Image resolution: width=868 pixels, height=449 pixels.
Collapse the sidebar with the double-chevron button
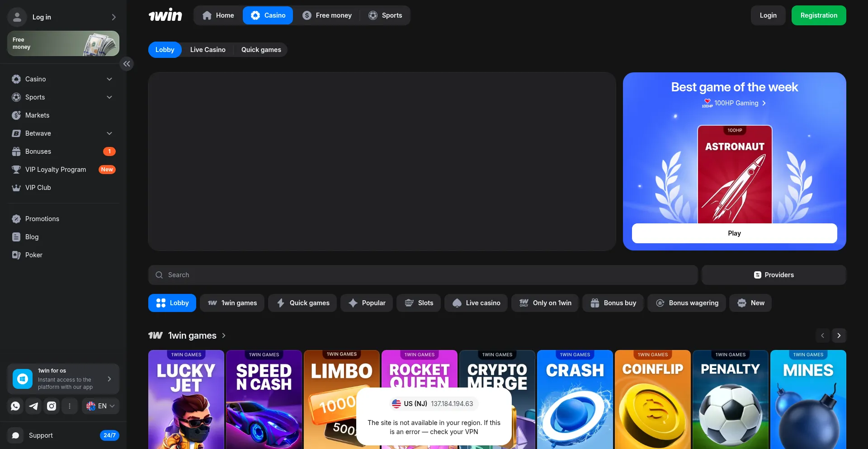pos(127,64)
